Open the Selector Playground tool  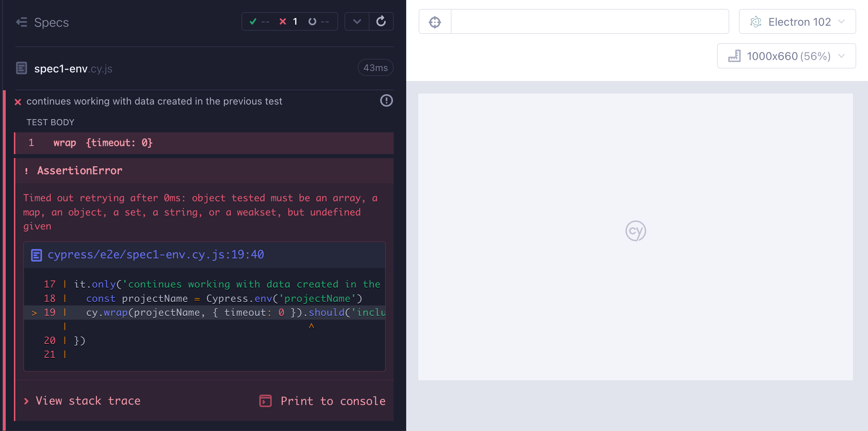(x=435, y=21)
